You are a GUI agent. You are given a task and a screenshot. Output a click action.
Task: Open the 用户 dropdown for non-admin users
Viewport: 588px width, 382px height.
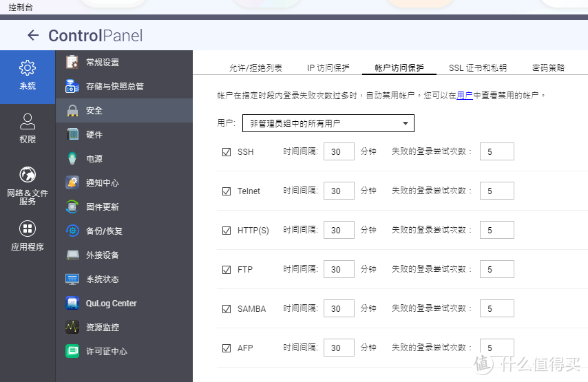pyautogui.click(x=328, y=123)
